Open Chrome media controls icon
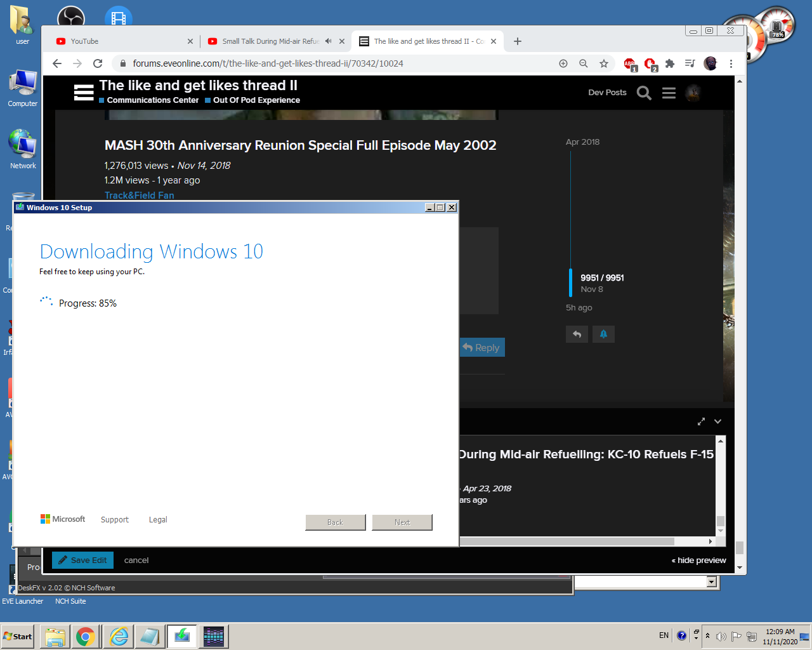The width and height of the screenshot is (812, 650). pyautogui.click(x=690, y=63)
